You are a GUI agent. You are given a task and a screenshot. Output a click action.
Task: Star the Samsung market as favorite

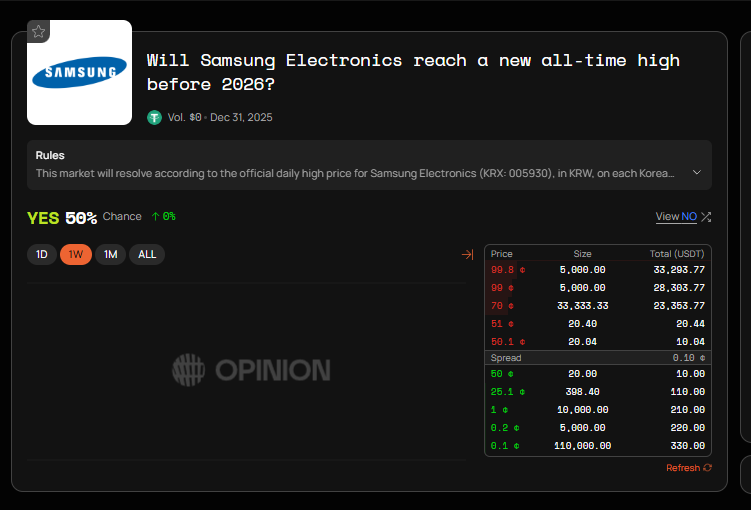pos(38,32)
